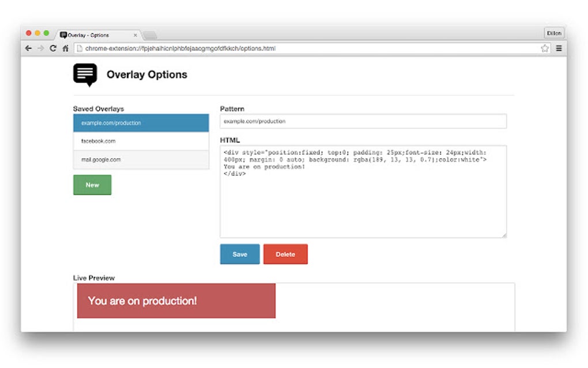The height and width of the screenshot is (368, 588).
Task: Save the current overlay
Action: pos(239,254)
